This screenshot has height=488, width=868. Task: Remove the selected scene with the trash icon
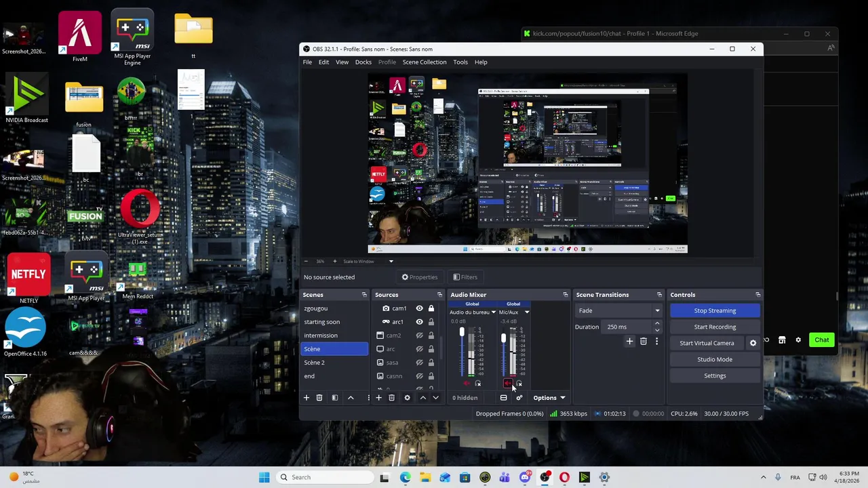(319, 398)
